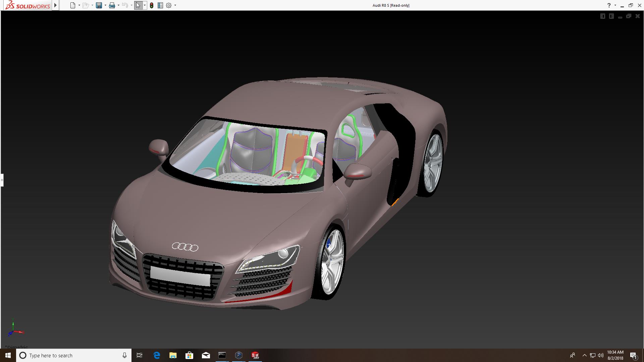The image size is (644, 362).
Task: Open File Explorer from the taskbar
Action: click(x=173, y=355)
